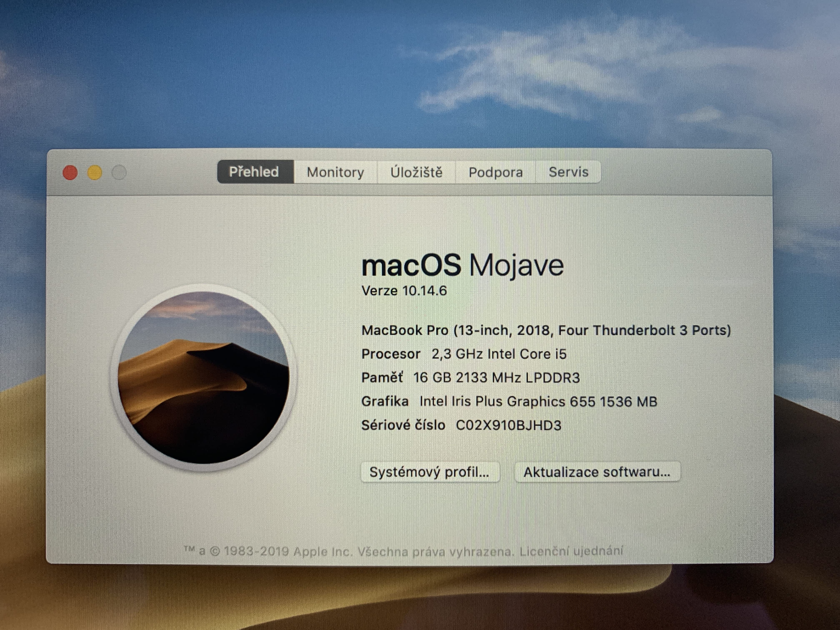The width and height of the screenshot is (840, 630).
Task: Click the Verze 10.14.6 version text
Action: [404, 291]
